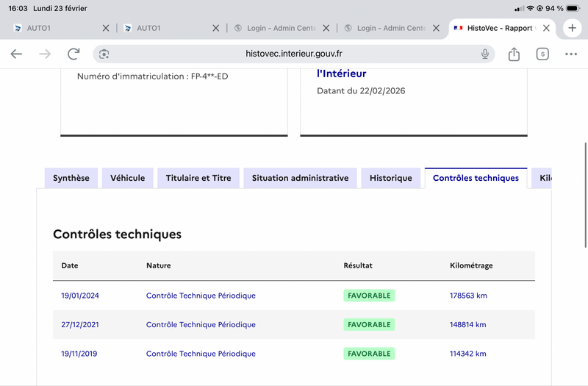Add a new tab with plus button
Viewport: 588px width, 386px height.
(573, 28)
